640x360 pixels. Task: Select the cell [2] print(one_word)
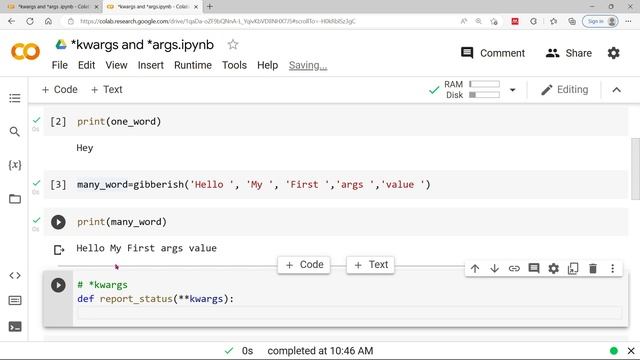tap(336, 122)
